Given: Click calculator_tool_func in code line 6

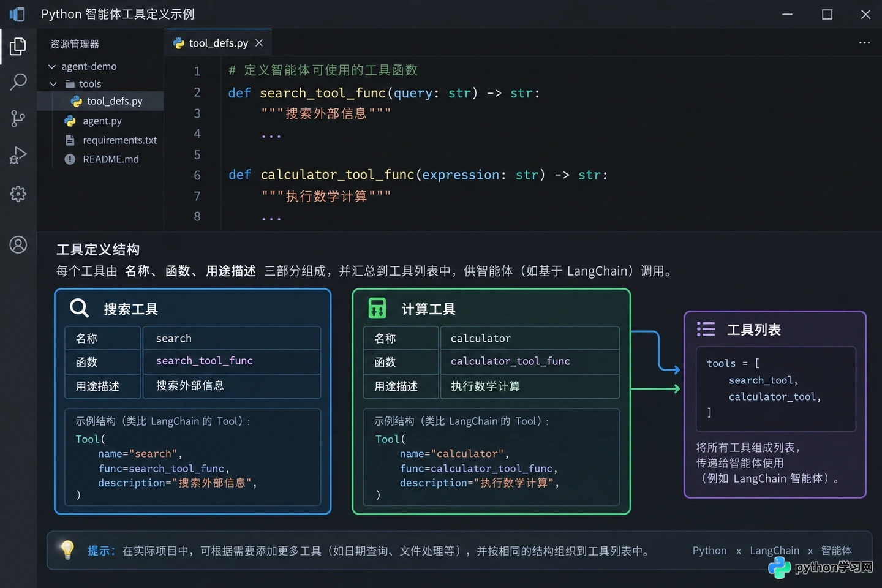Looking at the screenshot, I should tap(337, 175).
